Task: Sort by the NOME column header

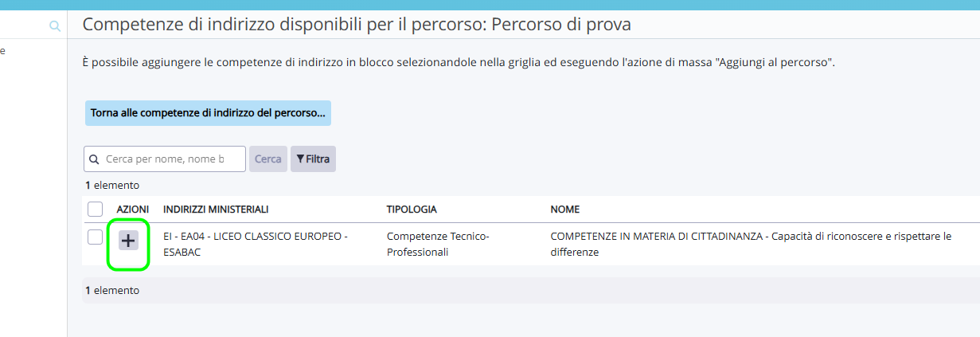Action: [565, 210]
